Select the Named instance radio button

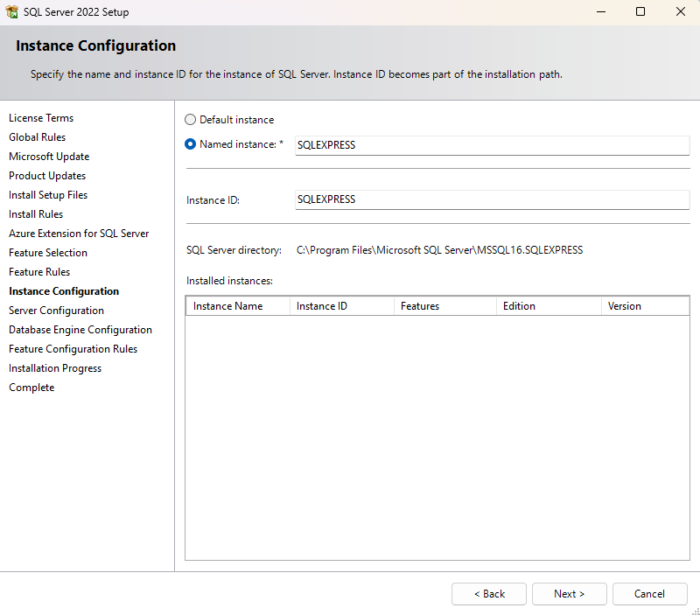point(191,144)
